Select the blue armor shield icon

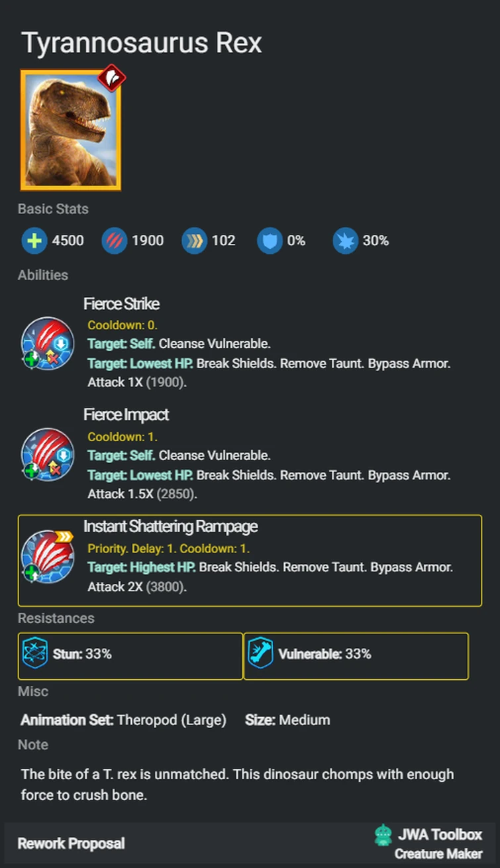[x=270, y=241]
